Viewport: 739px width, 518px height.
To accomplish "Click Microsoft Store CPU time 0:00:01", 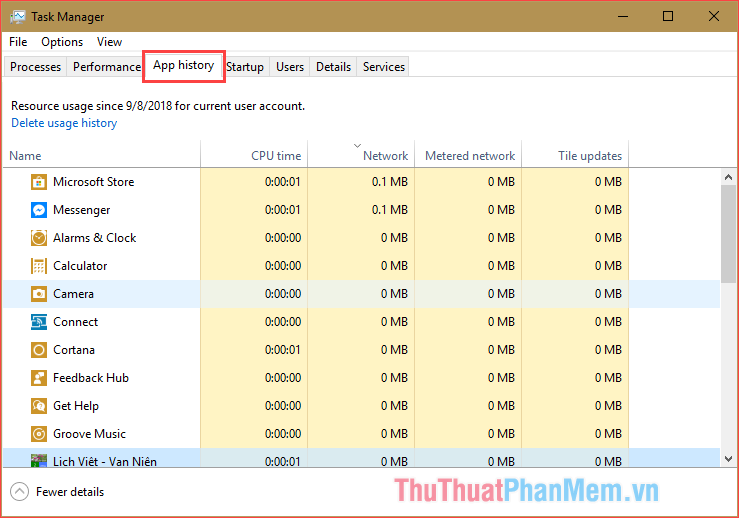I will 283,182.
